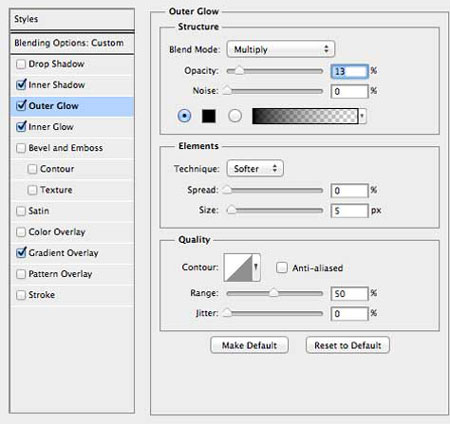Expand the Contour picker dropdown arrow
450x424 pixels.
(x=256, y=267)
